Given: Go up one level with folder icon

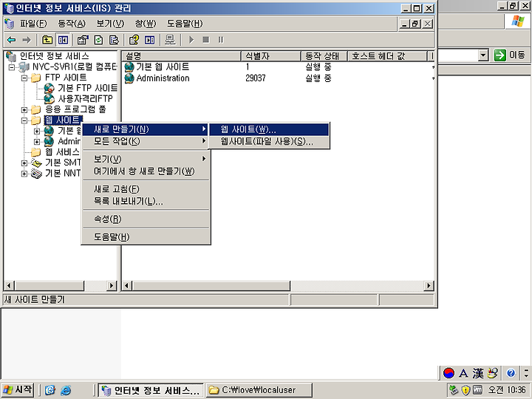Looking at the screenshot, I should click(x=47, y=40).
